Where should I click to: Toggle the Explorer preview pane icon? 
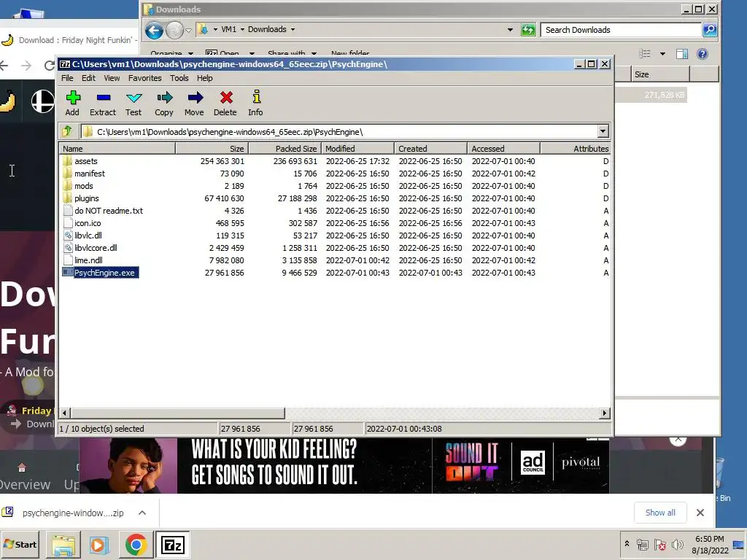pos(682,54)
